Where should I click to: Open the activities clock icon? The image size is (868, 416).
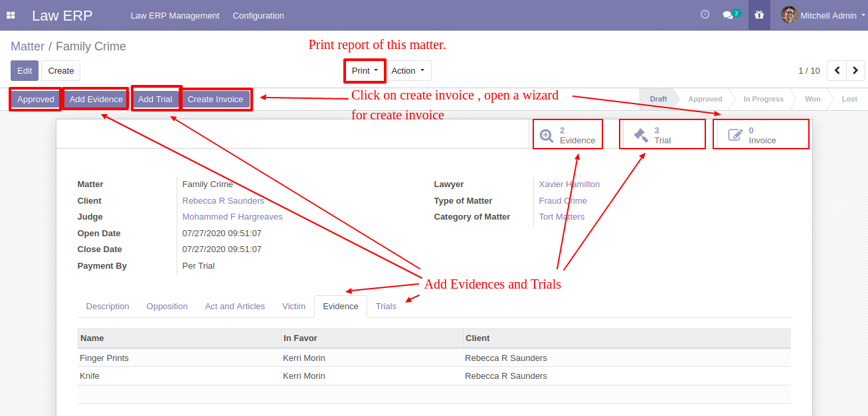pyautogui.click(x=705, y=15)
